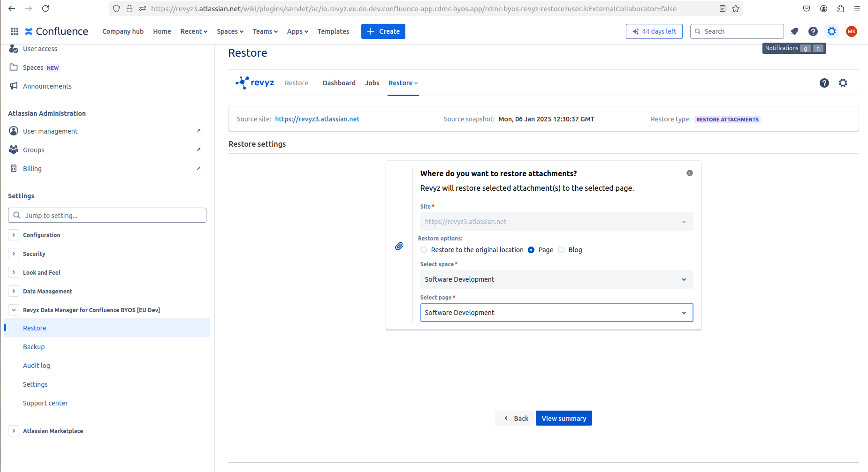Select the Blog restore option radio
Viewport: 868px width, 472px height.
click(561, 250)
